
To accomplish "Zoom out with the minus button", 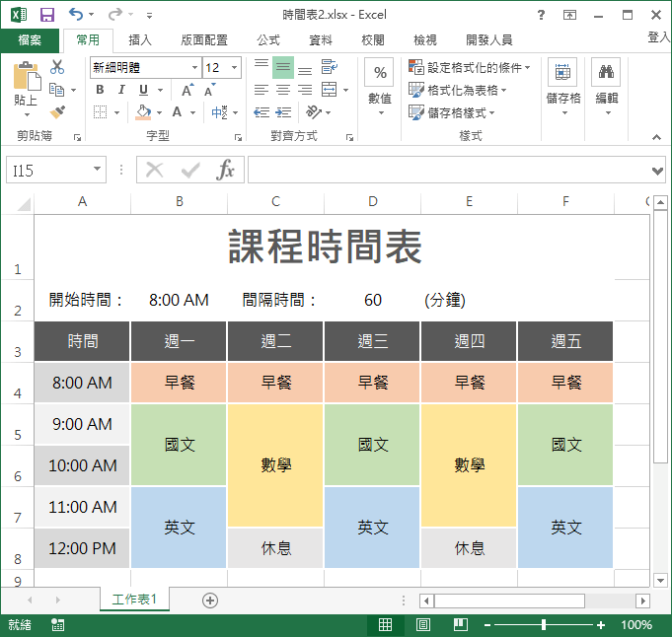I will (x=487, y=625).
